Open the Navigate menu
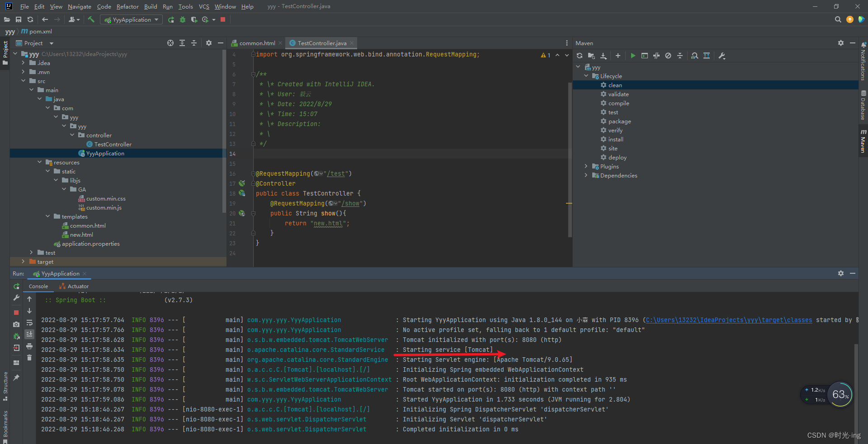The image size is (868, 444). pyautogui.click(x=80, y=6)
